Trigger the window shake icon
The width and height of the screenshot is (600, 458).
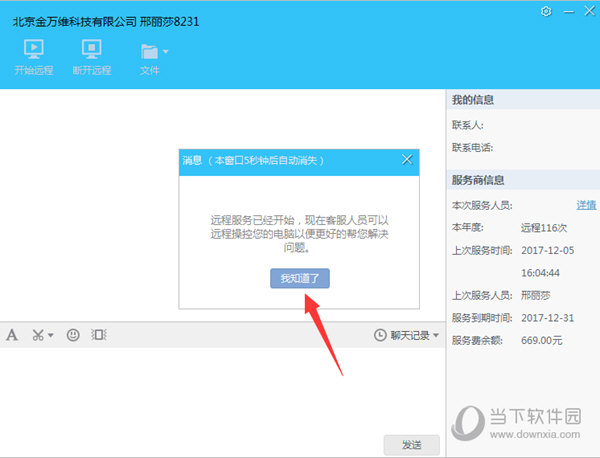click(x=99, y=335)
